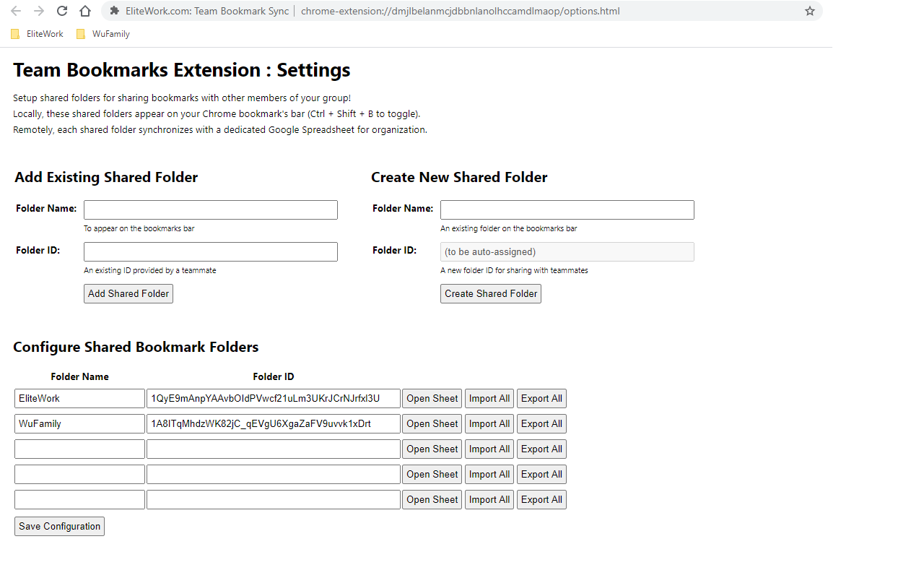924x578 pixels.
Task: Open the EliteWork bookmarks bar folder
Action: (37, 34)
